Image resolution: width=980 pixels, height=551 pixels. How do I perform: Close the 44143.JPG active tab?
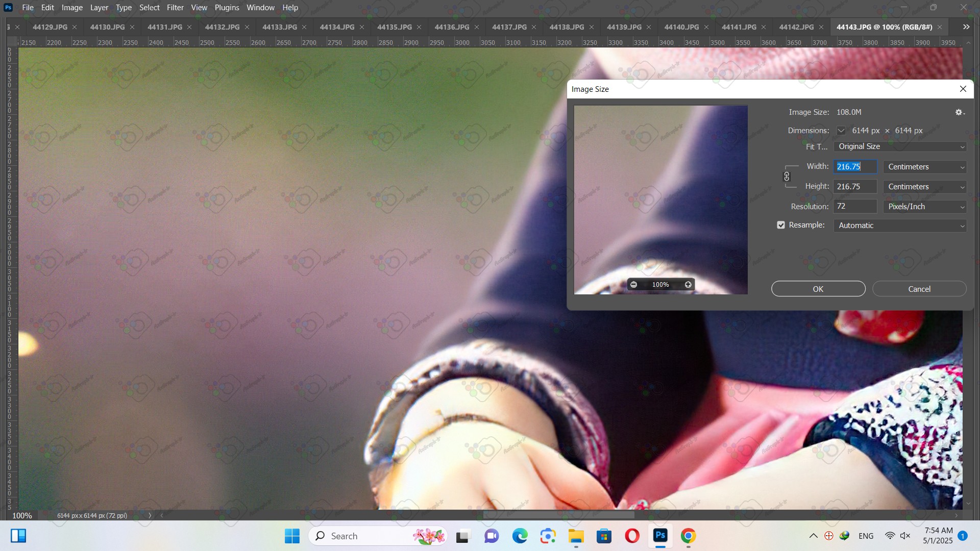pyautogui.click(x=940, y=27)
